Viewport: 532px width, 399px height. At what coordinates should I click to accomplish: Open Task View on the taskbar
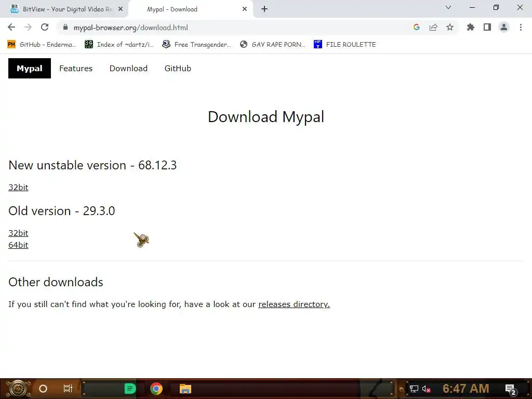coord(68,389)
